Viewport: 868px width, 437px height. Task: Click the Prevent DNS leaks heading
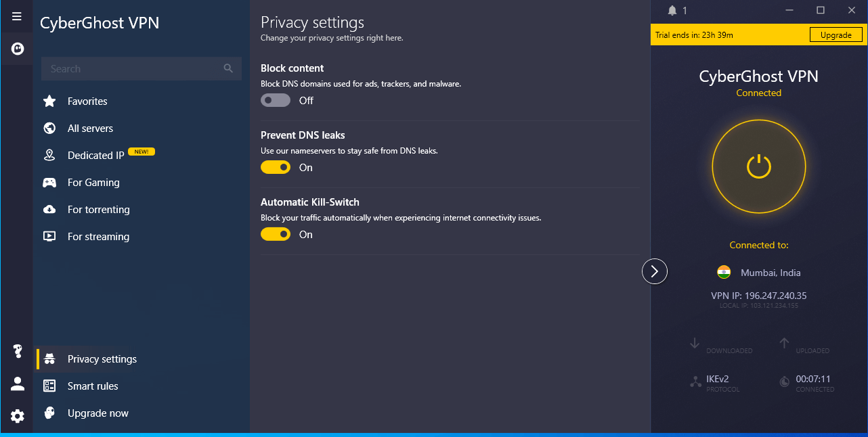[x=303, y=135]
